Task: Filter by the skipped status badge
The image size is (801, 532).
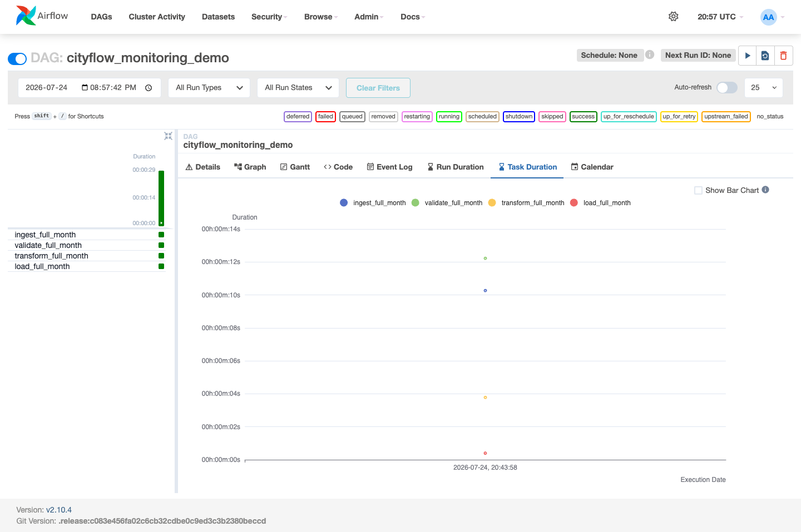Action: tap(552, 116)
